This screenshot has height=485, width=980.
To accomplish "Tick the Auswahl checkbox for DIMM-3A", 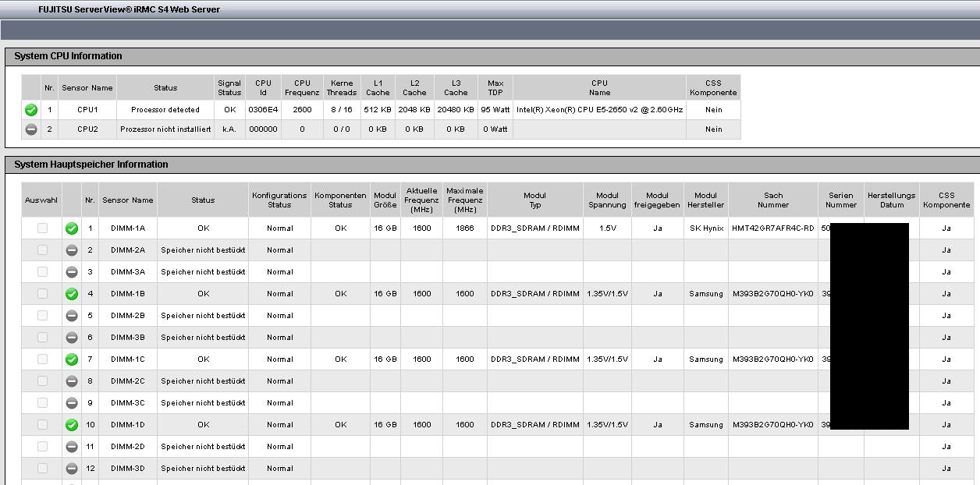I will click(42, 271).
